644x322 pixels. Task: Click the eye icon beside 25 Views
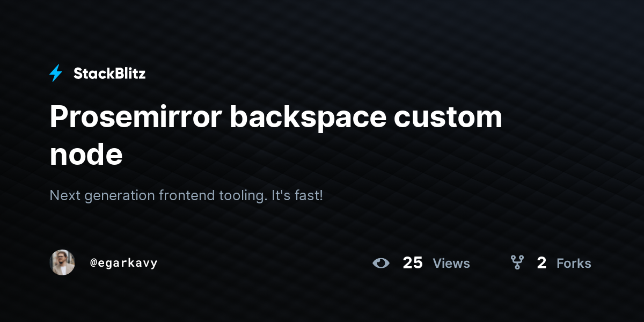pyautogui.click(x=381, y=263)
